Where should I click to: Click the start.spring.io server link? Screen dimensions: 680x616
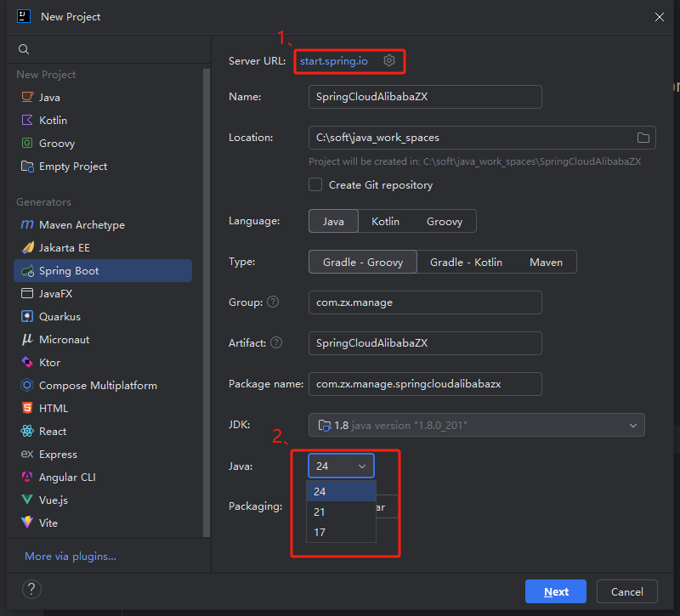[333, 61]
